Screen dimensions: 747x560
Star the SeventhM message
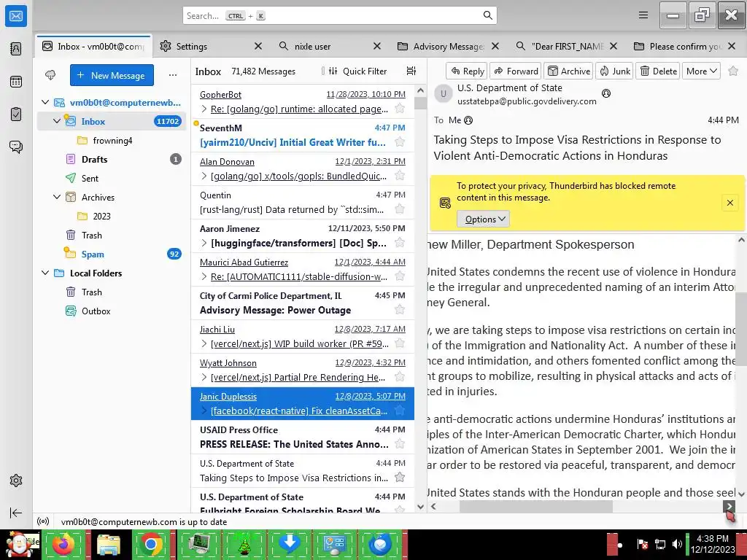[x=400, y=142]
